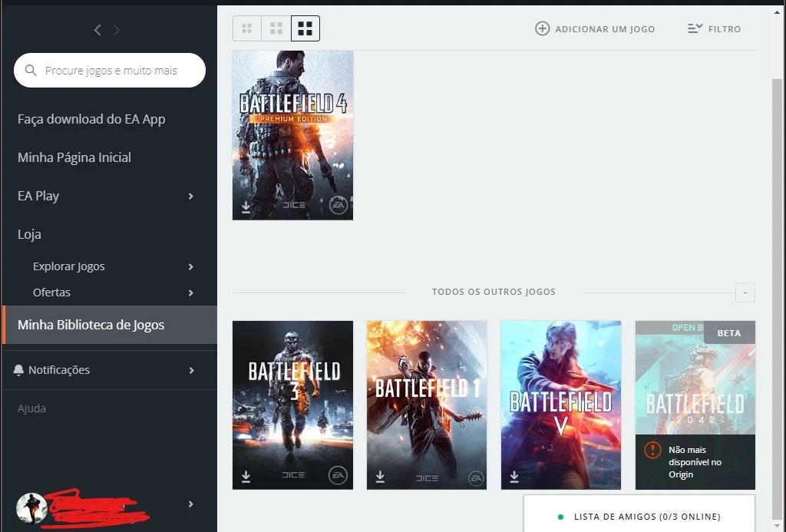
Task: Click the user profile avatar
Action: click(x=31, y=508)
